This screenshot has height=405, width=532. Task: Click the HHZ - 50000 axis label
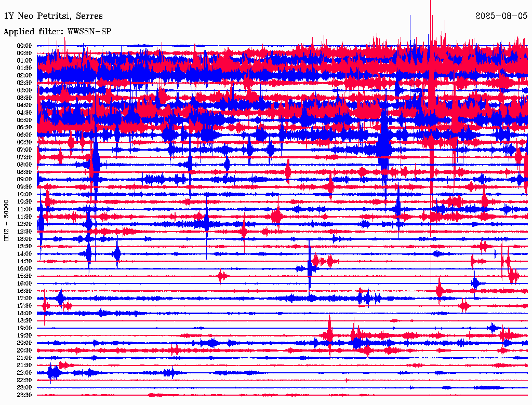6,220
